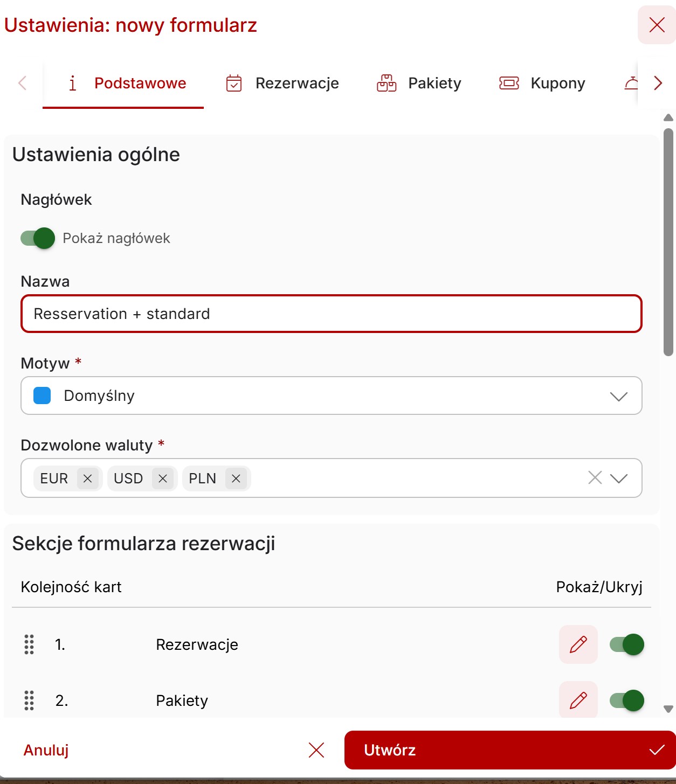Click the pencil edit icon for Rezerwacje

(578, 644)
